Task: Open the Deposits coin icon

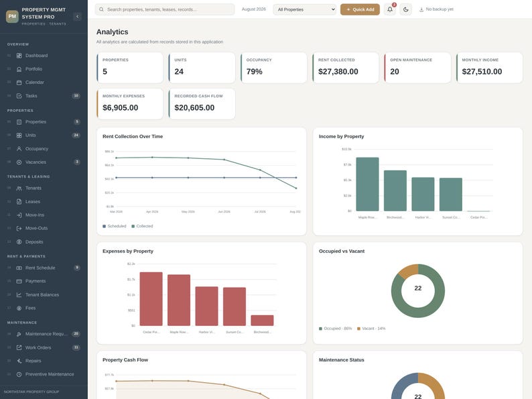Action: 19,242
